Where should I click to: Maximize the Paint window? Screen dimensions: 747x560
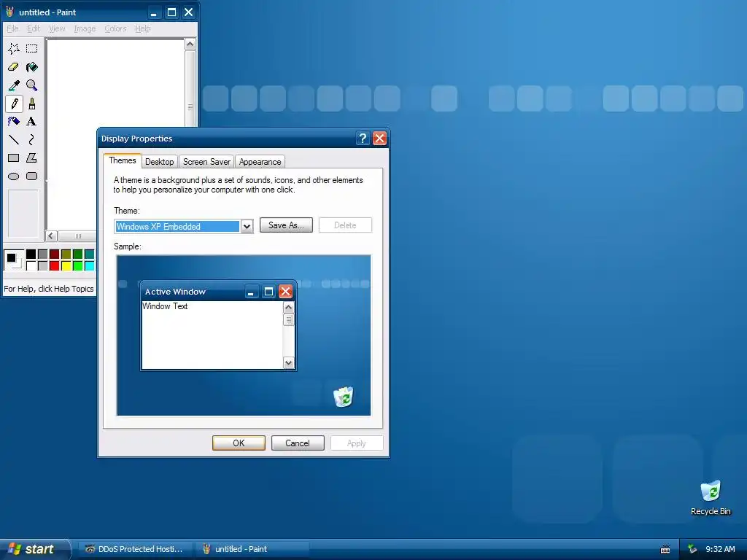point(171,12)
